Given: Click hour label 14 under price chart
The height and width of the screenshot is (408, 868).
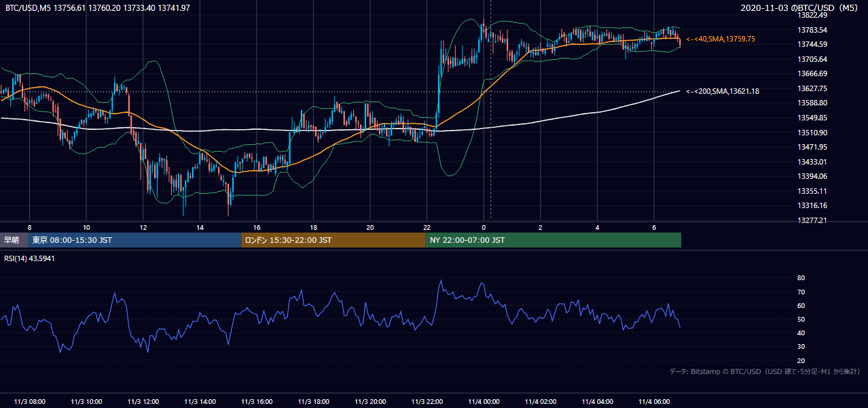Looking at the screenshot, I should pyautogui.click(x=200, y=227).
